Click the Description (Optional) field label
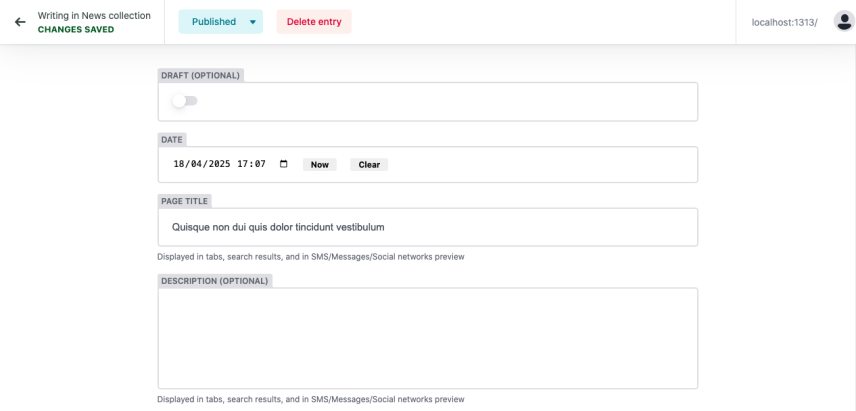The image size is (856, 411). (x=215, y=281)
